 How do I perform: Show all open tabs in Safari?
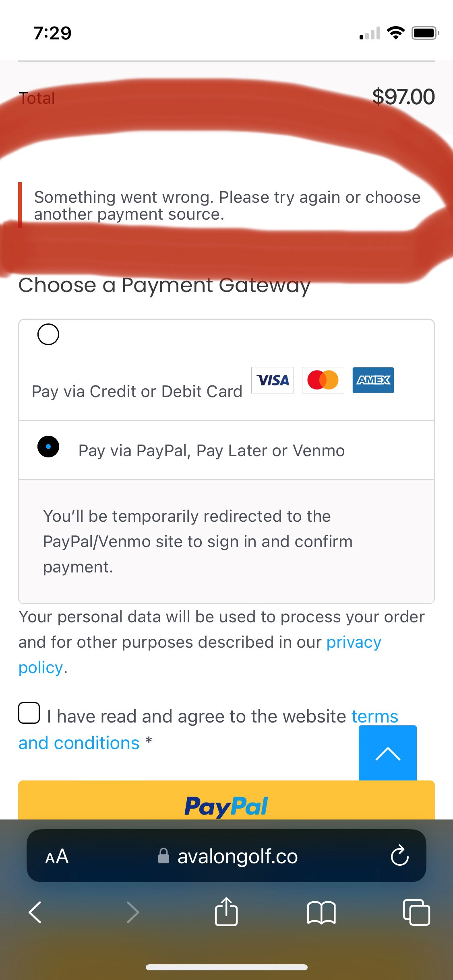417,912
